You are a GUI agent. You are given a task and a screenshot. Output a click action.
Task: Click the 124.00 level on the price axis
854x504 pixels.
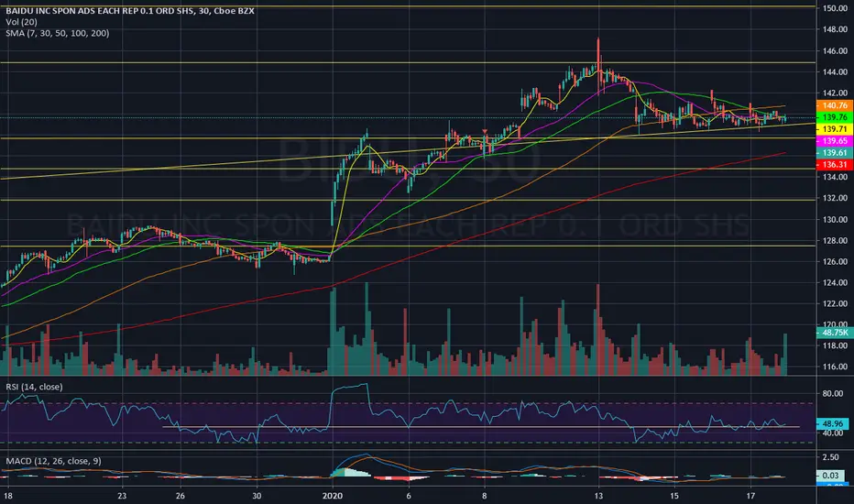835,283
